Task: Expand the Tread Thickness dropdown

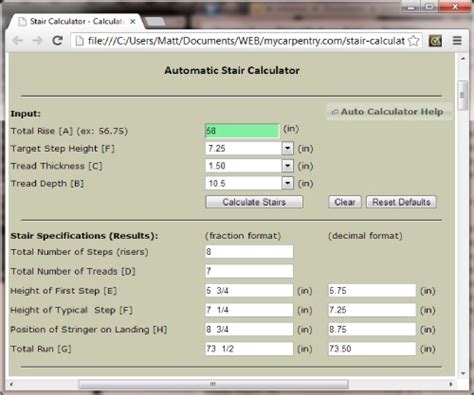Action: point(287,166)
